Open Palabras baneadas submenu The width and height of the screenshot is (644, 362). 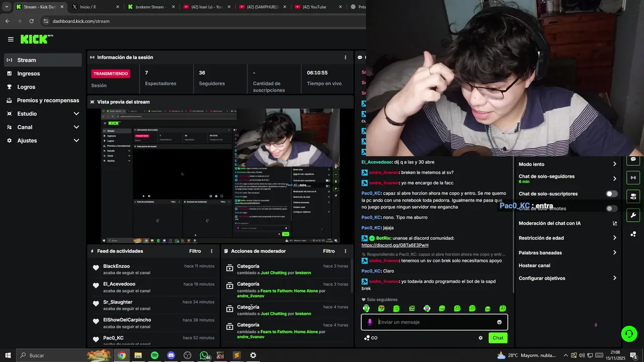pos(568,253)
